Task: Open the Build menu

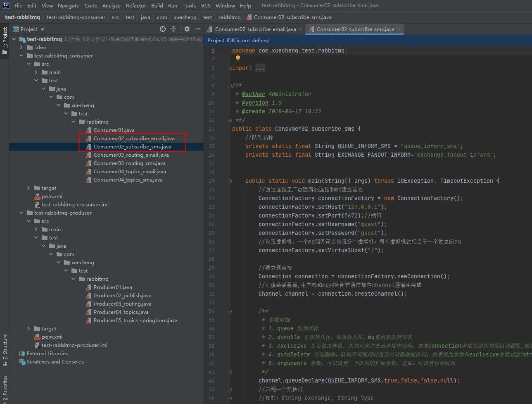Action: pos(157,5)
